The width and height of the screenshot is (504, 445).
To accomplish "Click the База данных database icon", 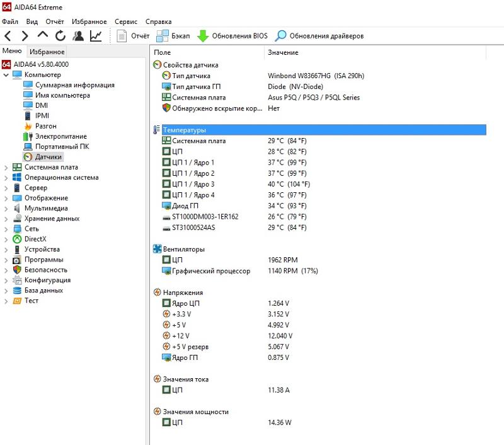I will click(x=17, y=291).
